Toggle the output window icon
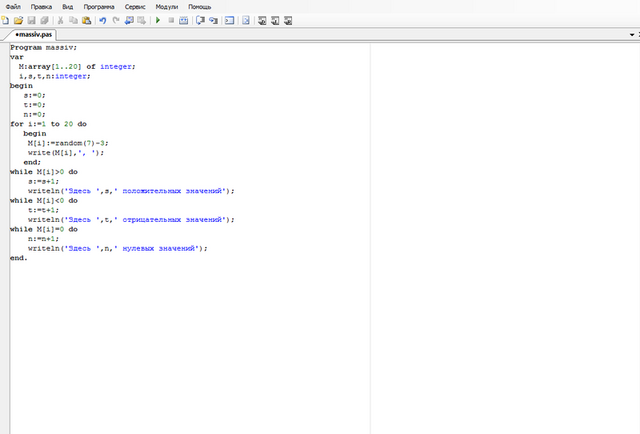This screenshot has width=640, height=434. point(229,20)
